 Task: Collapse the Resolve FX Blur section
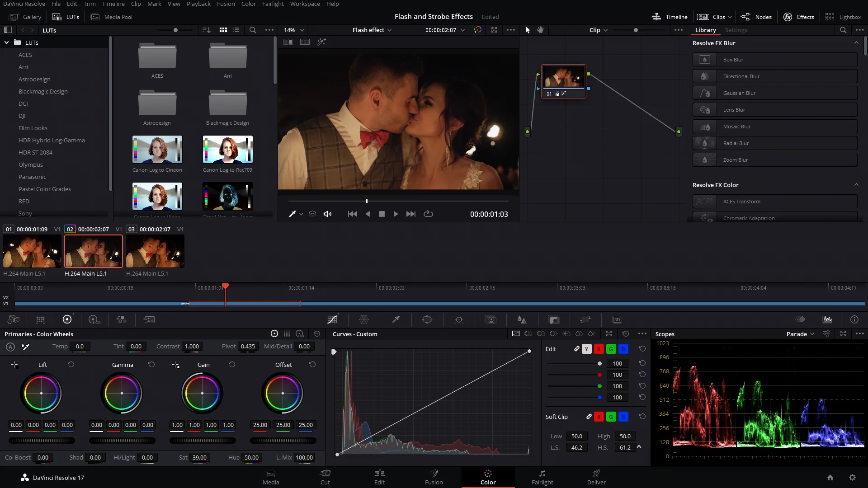[x=856, y=43]
